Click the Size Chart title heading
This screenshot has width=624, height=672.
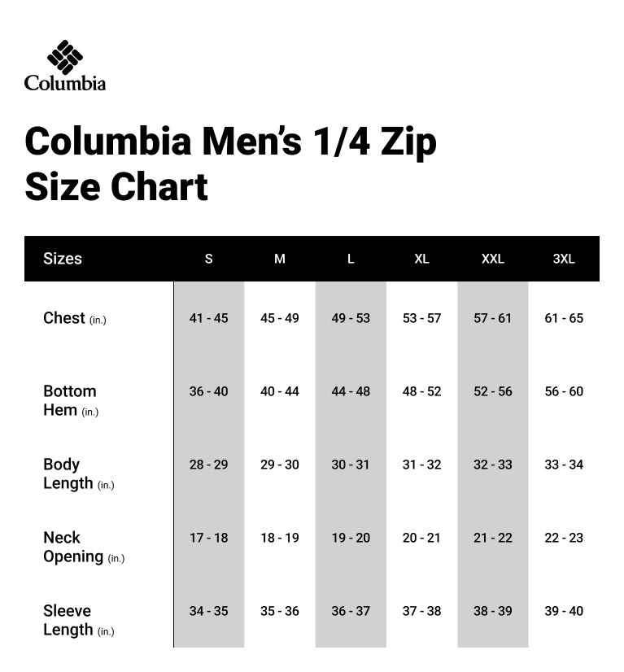(230, 164)
